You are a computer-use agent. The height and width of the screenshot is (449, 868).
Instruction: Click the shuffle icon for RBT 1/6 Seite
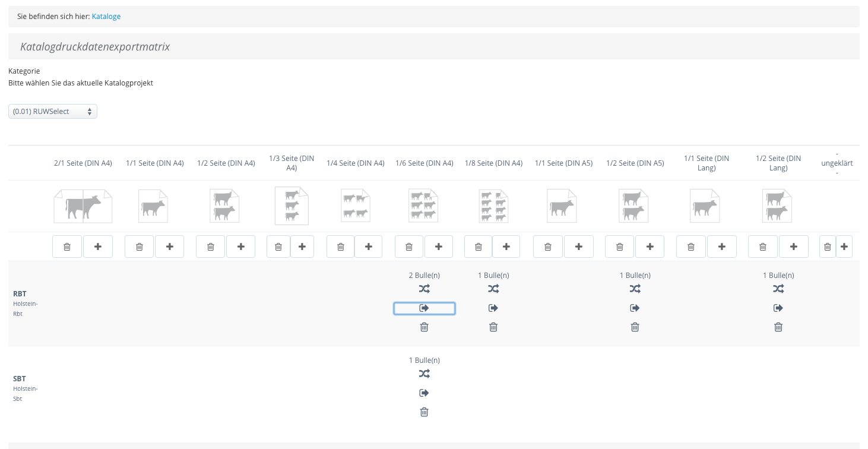click(424, 289)
